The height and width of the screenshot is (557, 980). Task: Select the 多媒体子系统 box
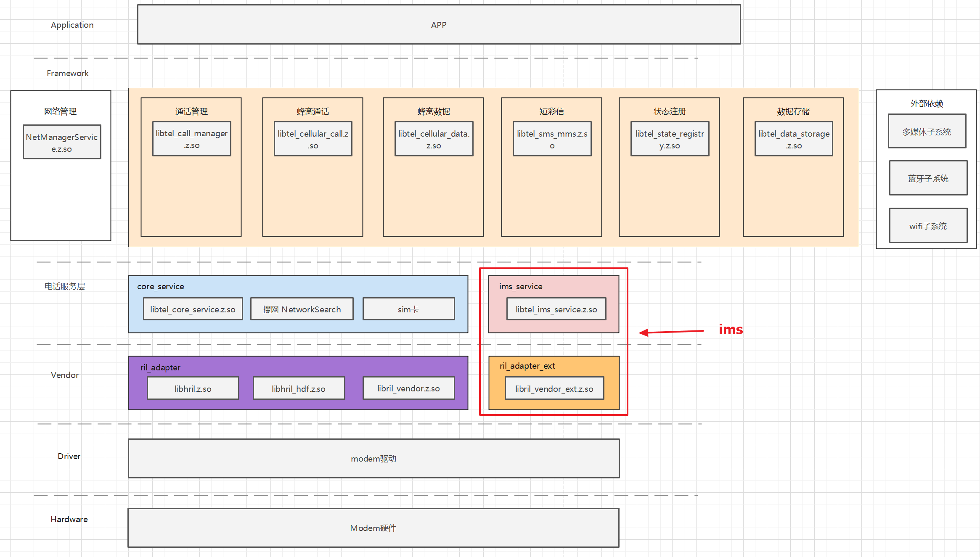click(x=927, y=131)
